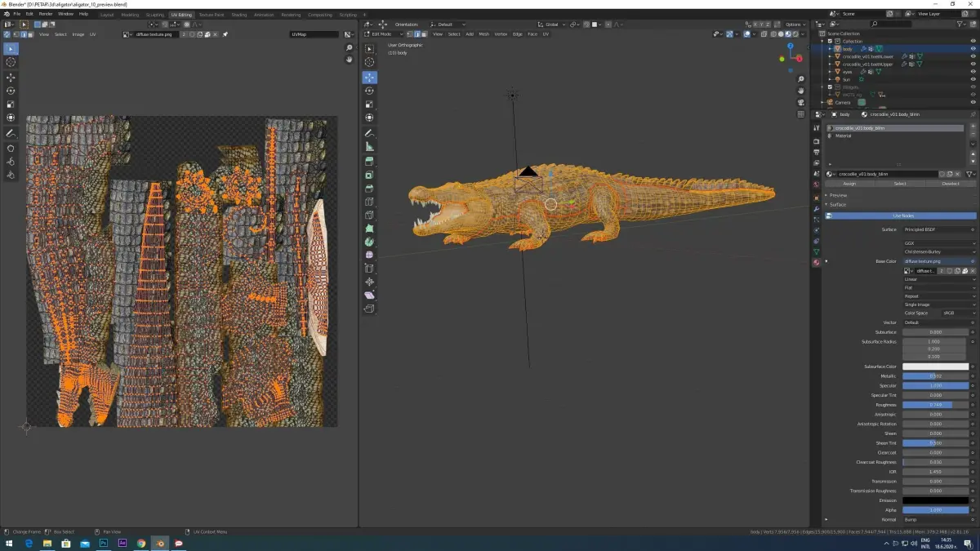
Task: Select the Extrude Region tool
Action: (369, 162)
